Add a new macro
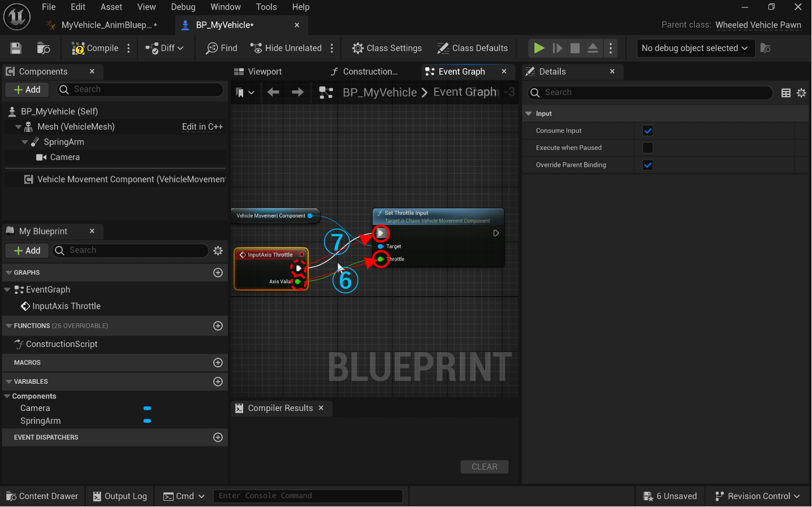 click(218, 362)
